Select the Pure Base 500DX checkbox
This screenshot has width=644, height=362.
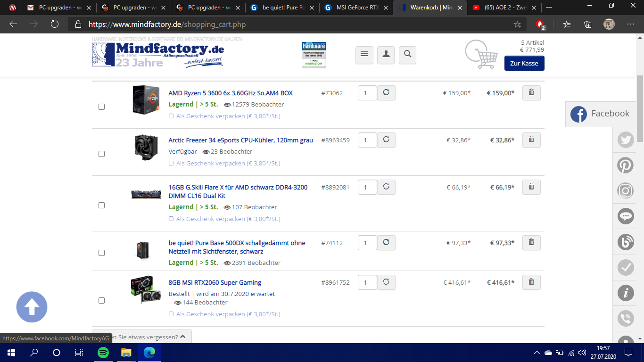point(101,253)
